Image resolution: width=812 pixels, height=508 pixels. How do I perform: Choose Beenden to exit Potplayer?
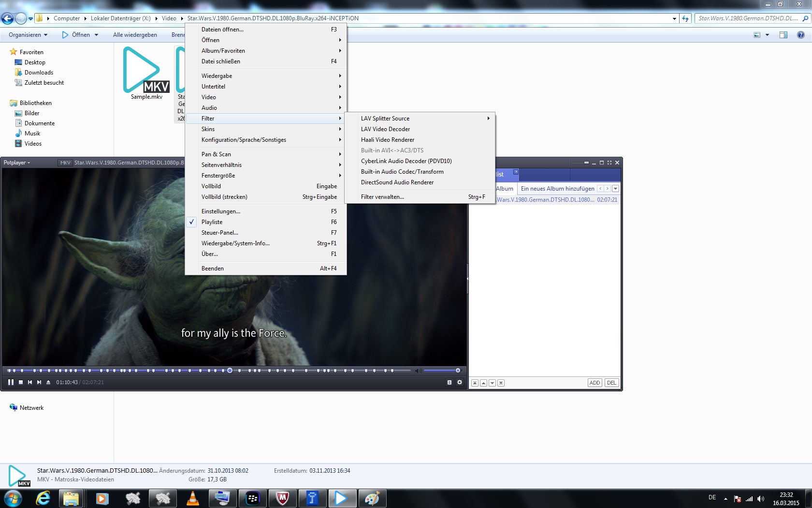pyautogui.click(x=266, y=269)
